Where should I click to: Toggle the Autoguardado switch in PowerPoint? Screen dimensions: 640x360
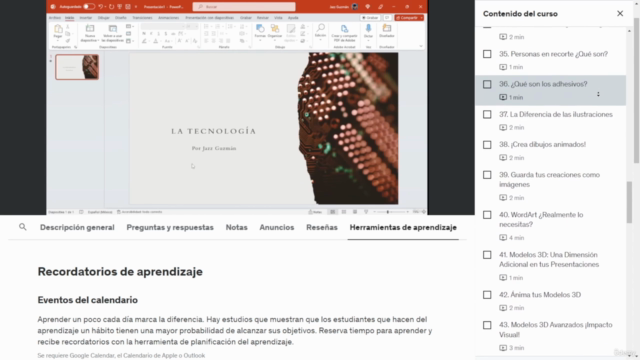[x=89, y=7]
